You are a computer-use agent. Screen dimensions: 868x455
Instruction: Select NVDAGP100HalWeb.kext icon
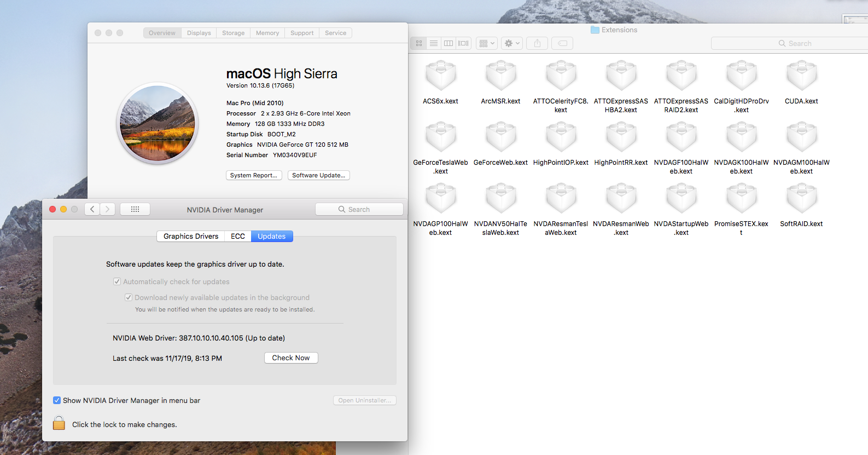point(441,198)
